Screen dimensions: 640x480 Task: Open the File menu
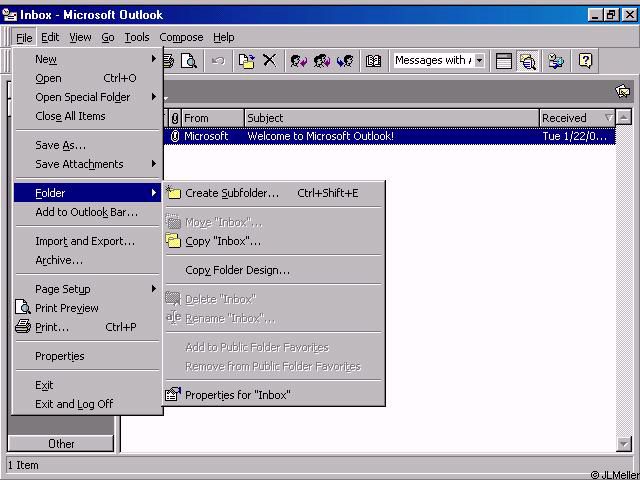(x=24, y=38)
